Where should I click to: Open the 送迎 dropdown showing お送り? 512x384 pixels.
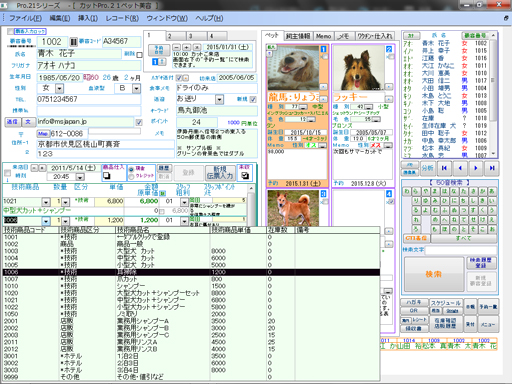tap(219, 99)
